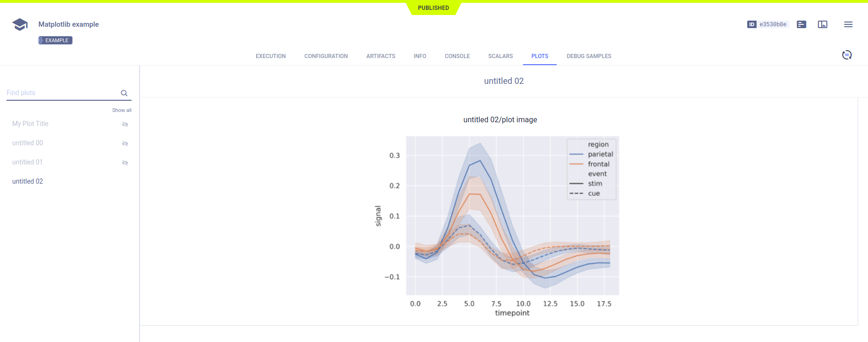Image resolution: width=868 pixels, height=342 pixels.
Task: Copy the experiment ID e3530b8e
Action: pyautogui.click(x=772, y=24)
